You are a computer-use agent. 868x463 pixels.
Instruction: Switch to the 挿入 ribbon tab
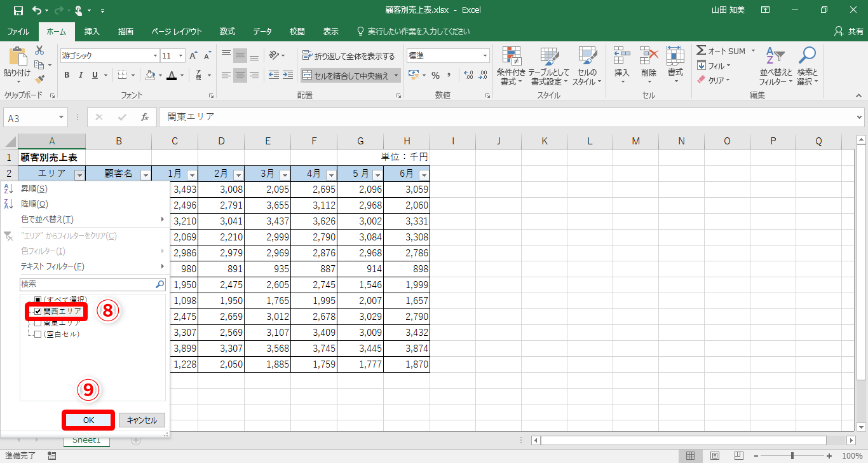[92, 31]
